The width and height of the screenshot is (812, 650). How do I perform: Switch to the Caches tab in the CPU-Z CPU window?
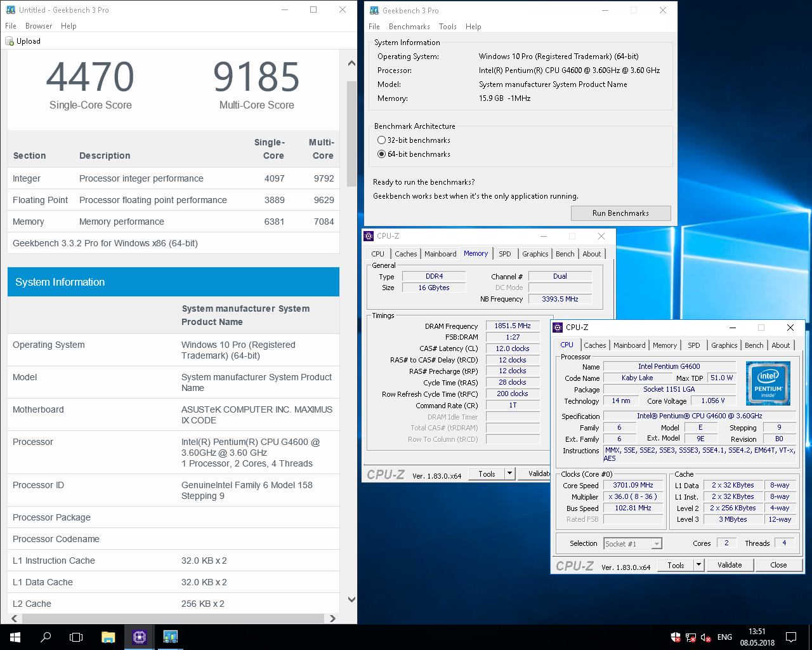coord(595,345)
